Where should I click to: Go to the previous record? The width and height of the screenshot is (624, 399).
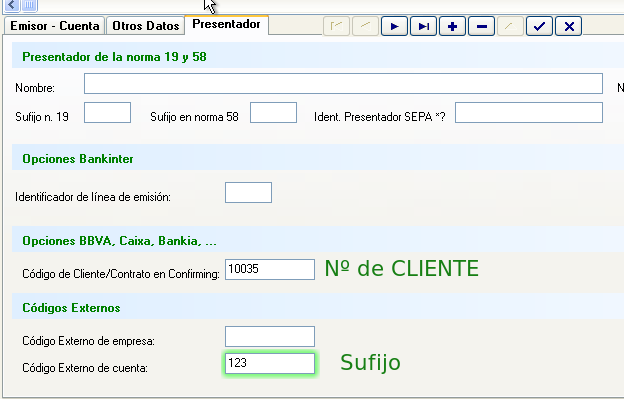[x=365, y=26]
